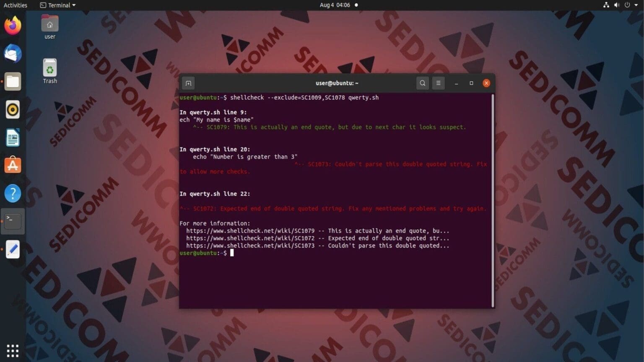Viewport: 644px width, 362px height.
Task: Search the terminal output
Action: pos(423,83)
